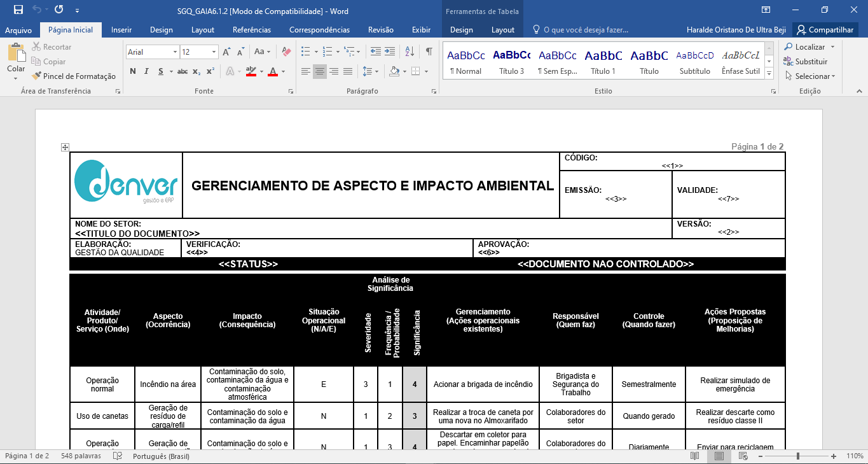Apply the Normal style
Screen dimensions: 868x464
coord(466,62)
